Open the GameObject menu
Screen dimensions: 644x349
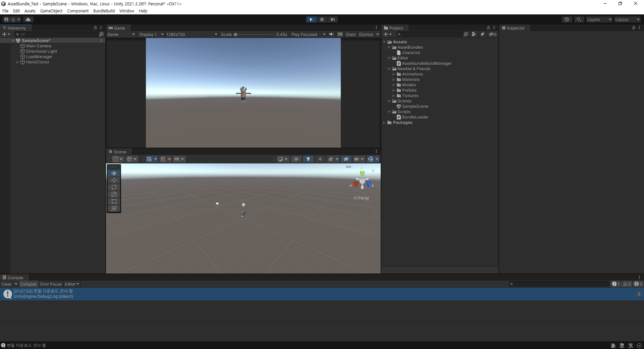(x=51, y=11)
